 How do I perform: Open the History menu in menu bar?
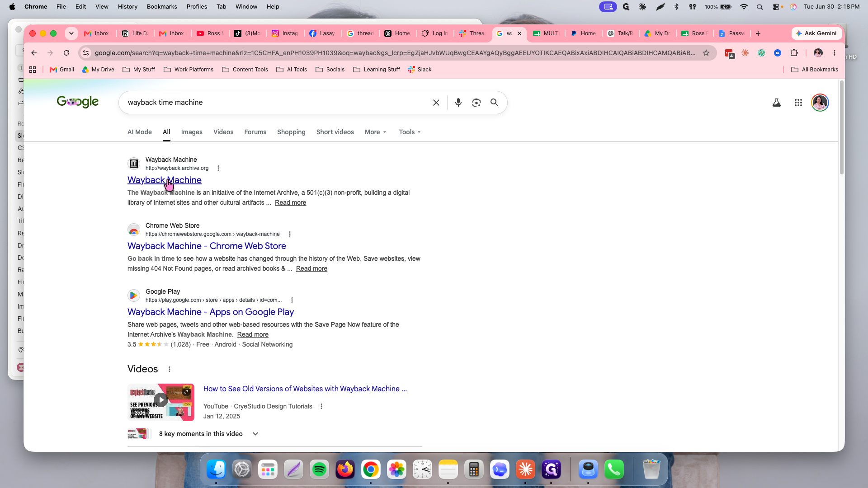click(127, 7)
